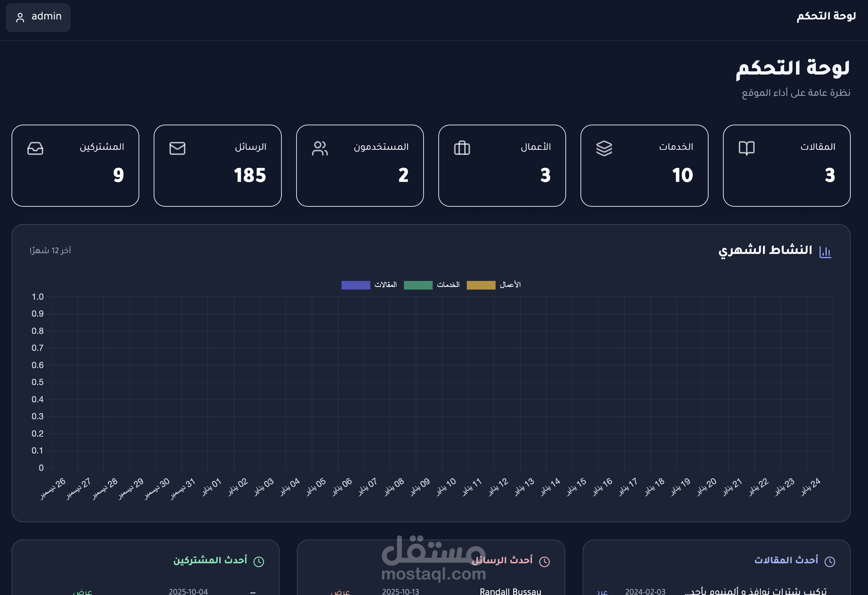Click clock icon beside latest messages
Viewport: 868px width, 595px height.
point(544,561)
